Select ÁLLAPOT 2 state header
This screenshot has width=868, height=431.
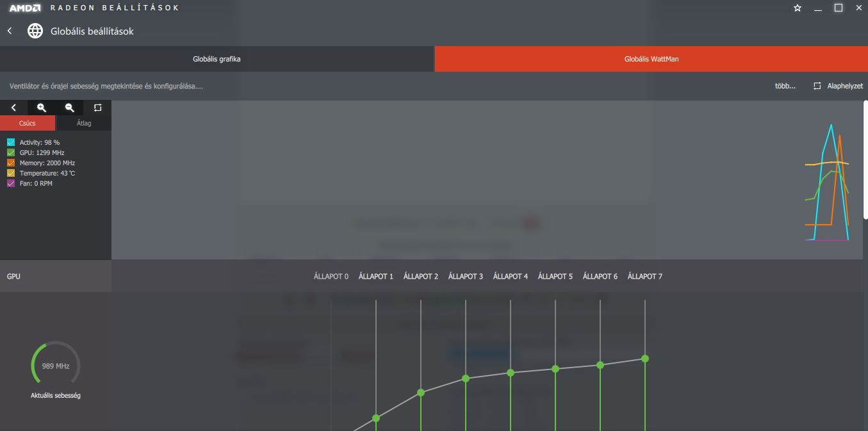click(x=421, y=277)
